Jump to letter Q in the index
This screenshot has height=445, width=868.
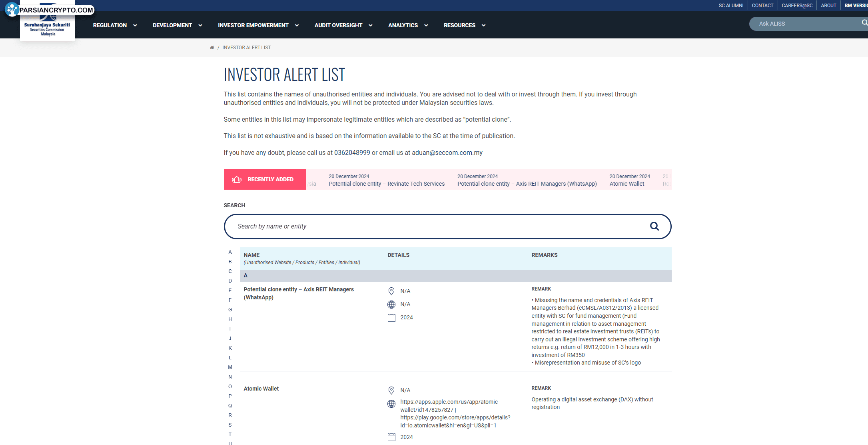coord(230,406)
